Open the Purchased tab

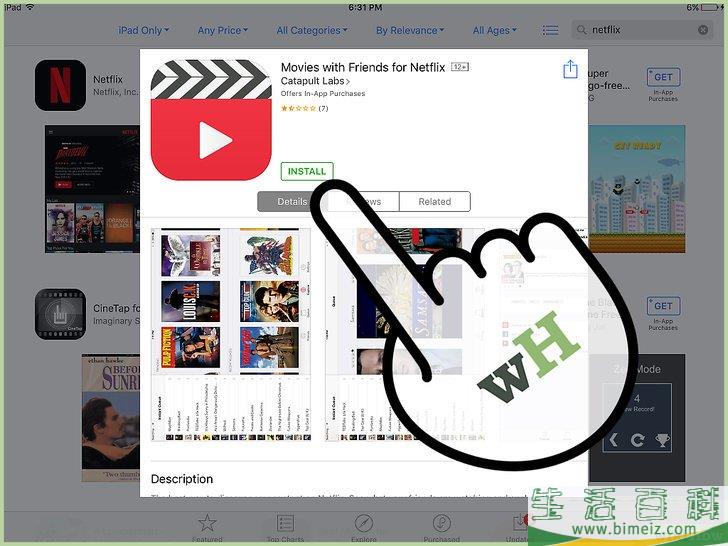[442, 528]
